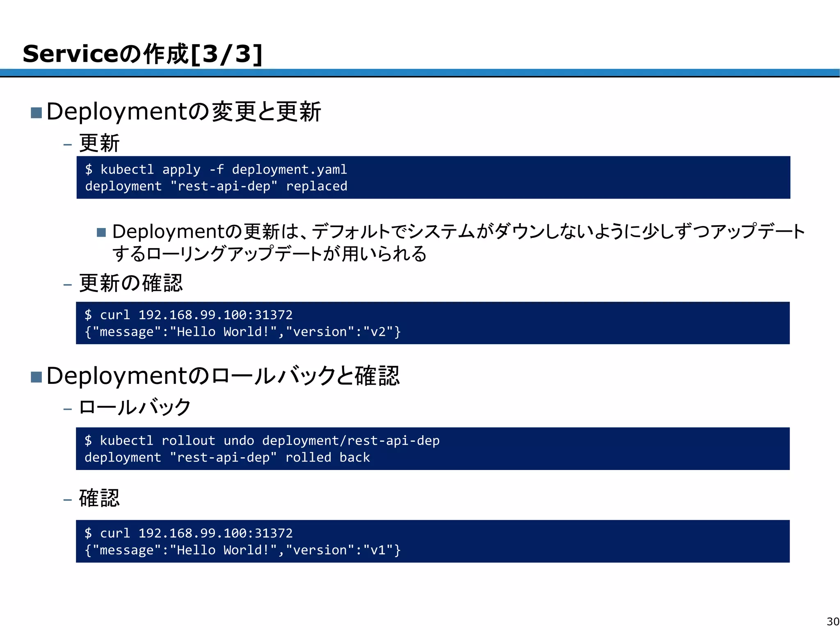
Task: Select the sub-item 'ロールバック'
Action: pyautogui.click(x=135, y=407)
